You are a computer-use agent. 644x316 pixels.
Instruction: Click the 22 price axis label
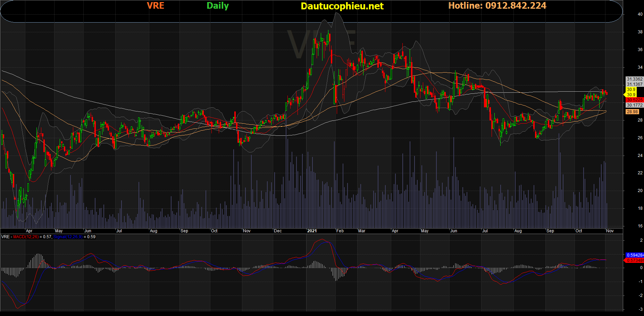[640, 173]
